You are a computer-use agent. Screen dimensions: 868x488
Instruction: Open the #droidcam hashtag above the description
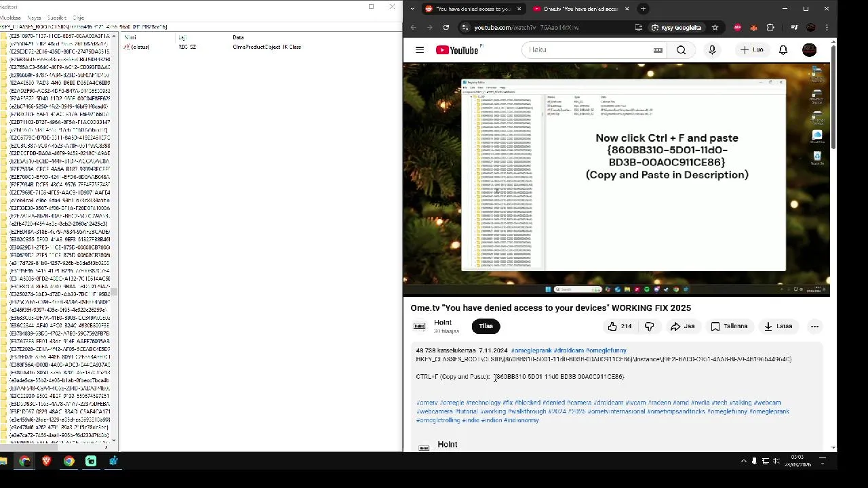(569, 350)
